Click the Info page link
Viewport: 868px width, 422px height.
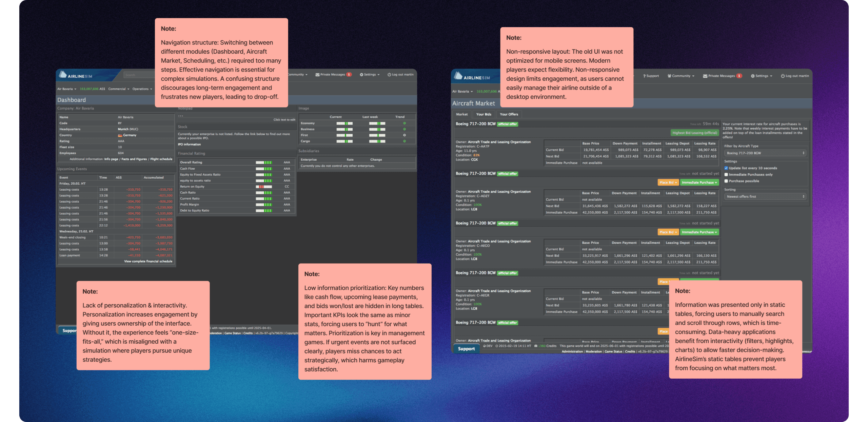pyautogui.click(x=111, y=159)
